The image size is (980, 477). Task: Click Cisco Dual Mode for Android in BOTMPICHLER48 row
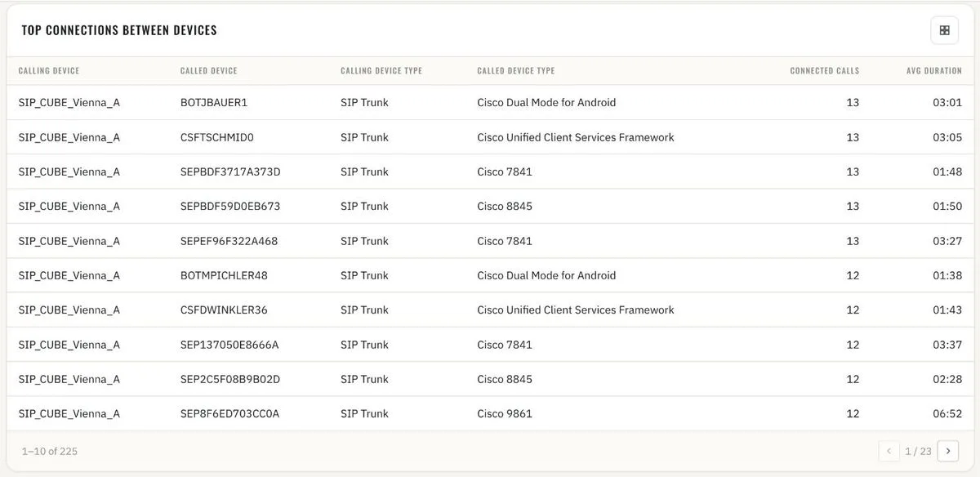click(x=546, y=275)
